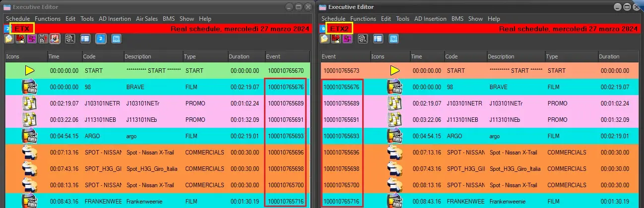644x208 pixels.
Task: Toggle the pressed map icon in ETX toolbar
Action: click(x=55, y=39)
